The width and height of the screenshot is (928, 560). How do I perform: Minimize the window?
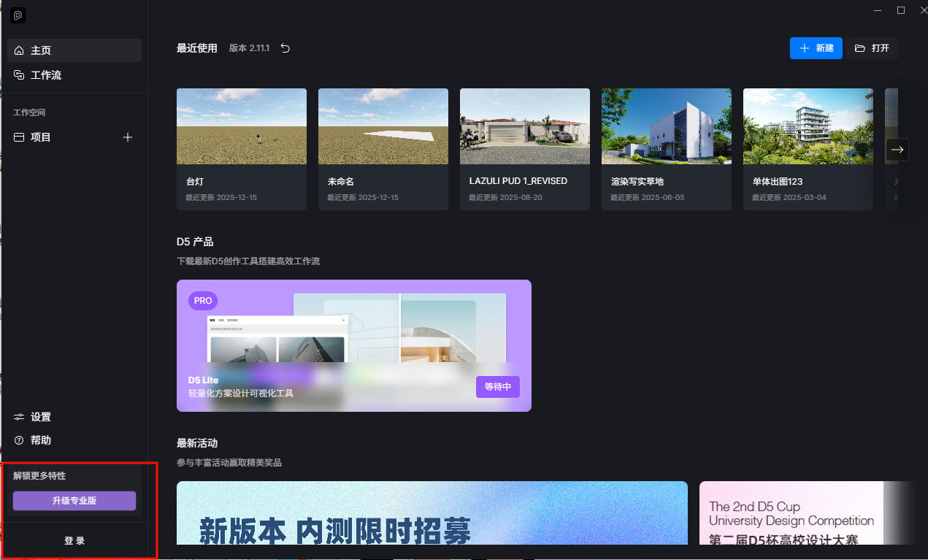coord(878,10)
